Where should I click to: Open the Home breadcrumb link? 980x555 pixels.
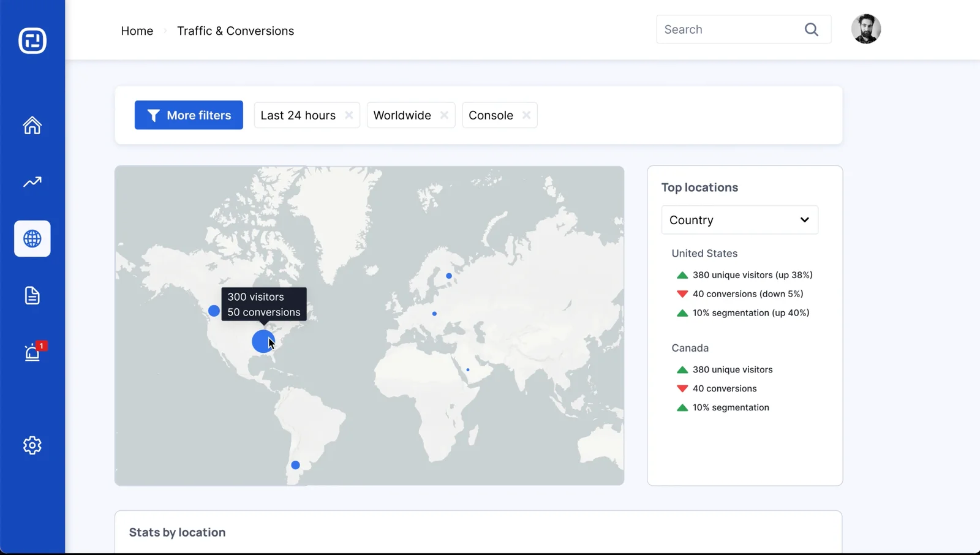click(137, 31)
